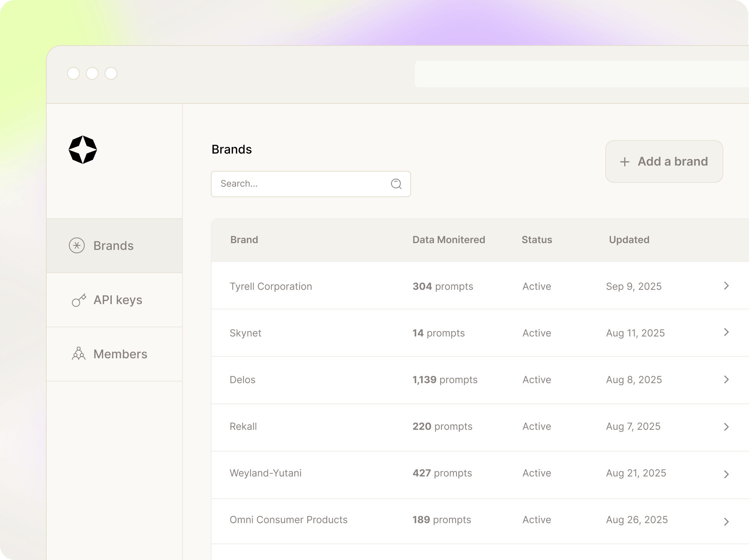
Task: Click the Updated column header
Action: (x=629, y=240)
